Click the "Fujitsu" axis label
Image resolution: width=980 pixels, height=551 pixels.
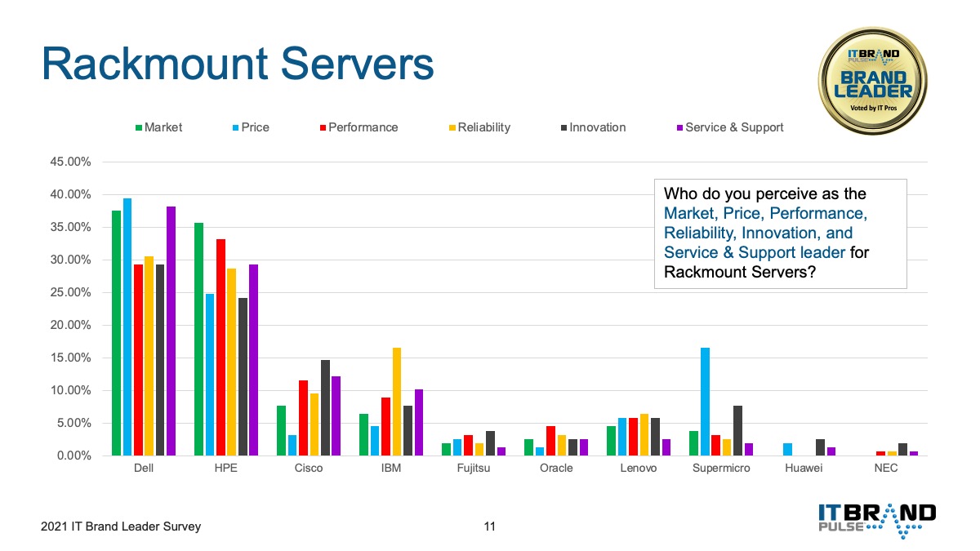[x=474, y=469]
